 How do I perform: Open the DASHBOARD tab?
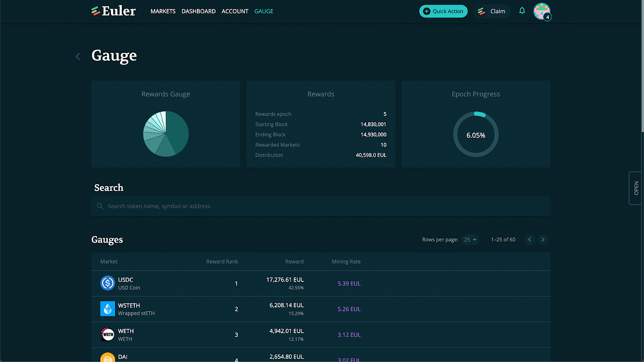[199, 11]
